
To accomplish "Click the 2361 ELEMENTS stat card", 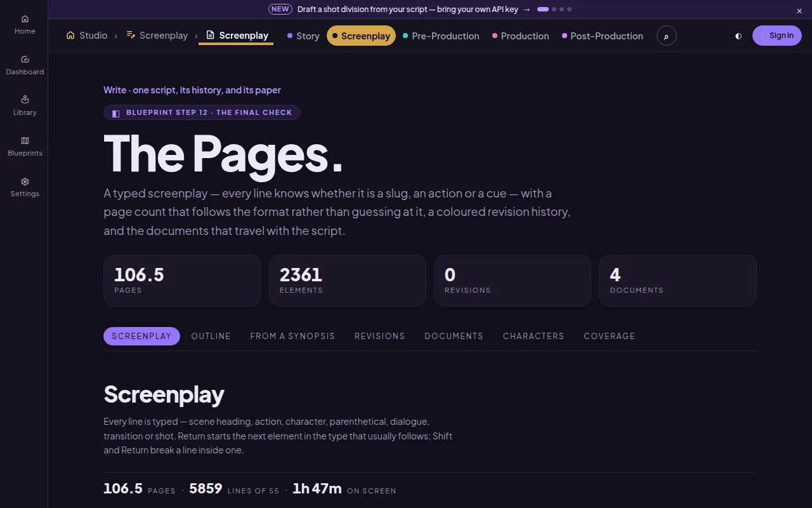I will [x=348, y=281].
